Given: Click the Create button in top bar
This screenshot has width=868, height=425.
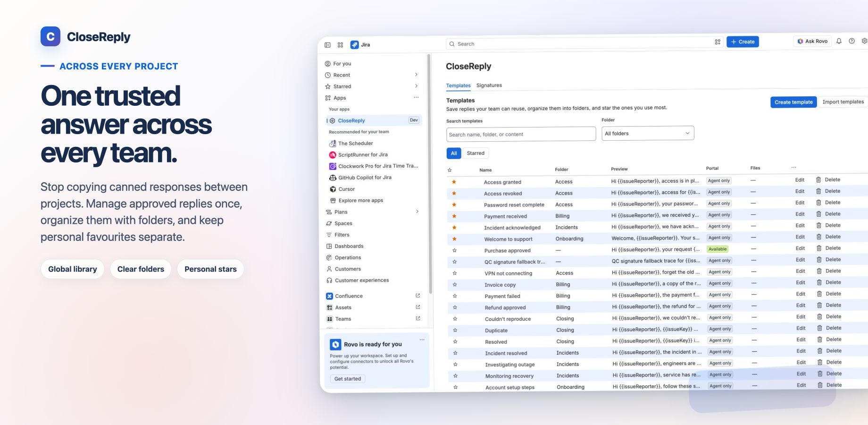Looking at the screenshot, I should point(743,42).
